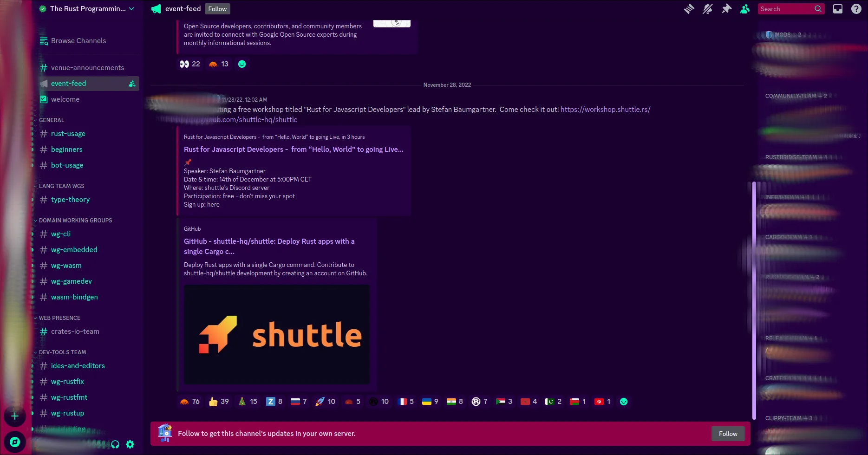868x455 pixels.
Task: Click the Morocco flag reaction with 4
Action: click(x=529, y=402)
